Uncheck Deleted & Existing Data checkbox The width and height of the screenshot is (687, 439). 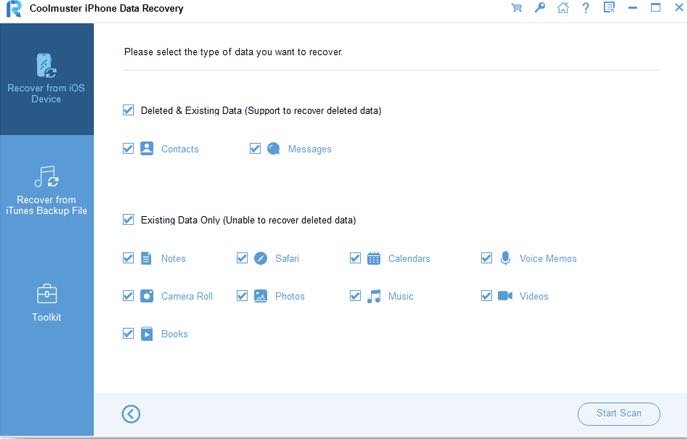pyautogui.click(x=128, y=110)
